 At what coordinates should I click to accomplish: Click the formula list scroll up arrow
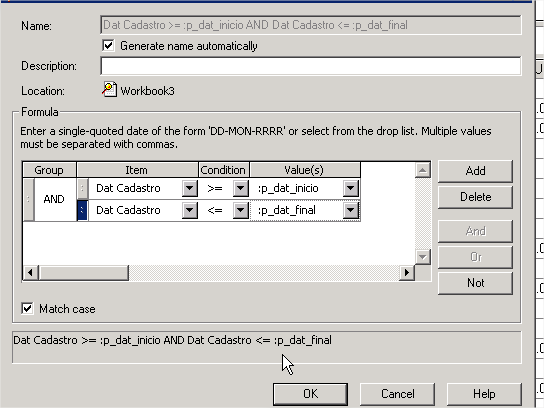click(423, 170)
